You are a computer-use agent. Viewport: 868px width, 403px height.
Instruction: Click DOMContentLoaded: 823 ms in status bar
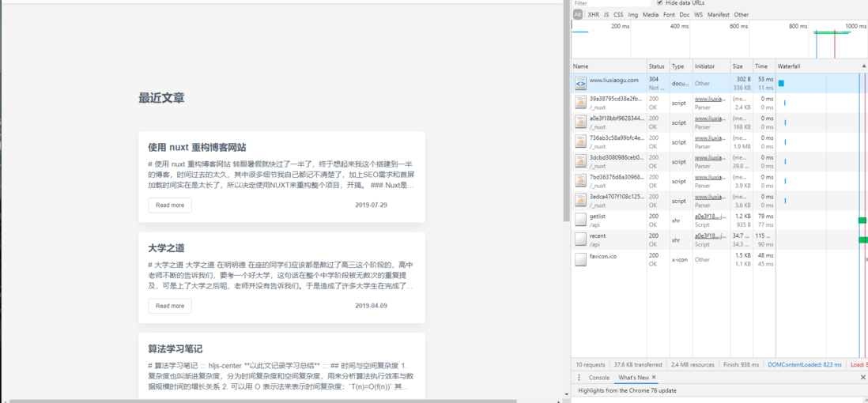click(x=805, y=365)
